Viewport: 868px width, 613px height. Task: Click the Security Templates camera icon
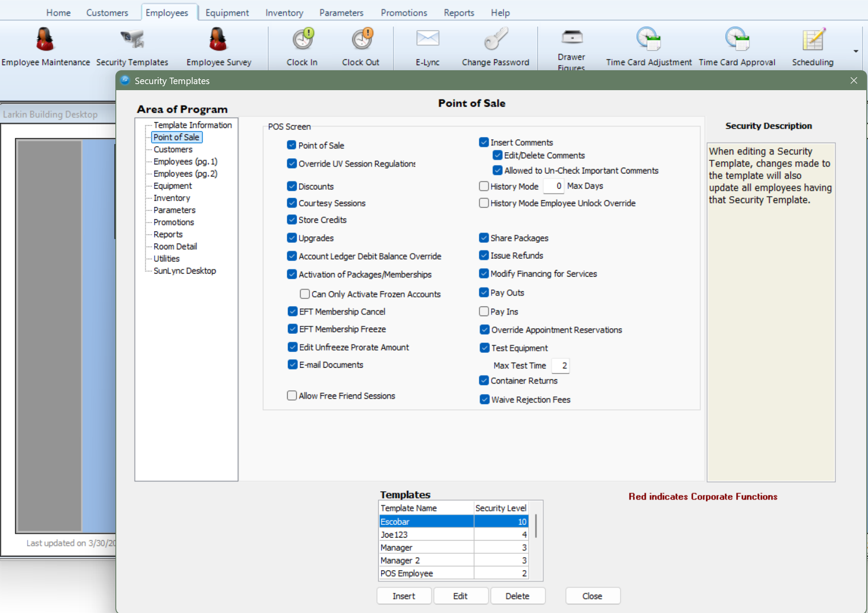click(132, 40)
